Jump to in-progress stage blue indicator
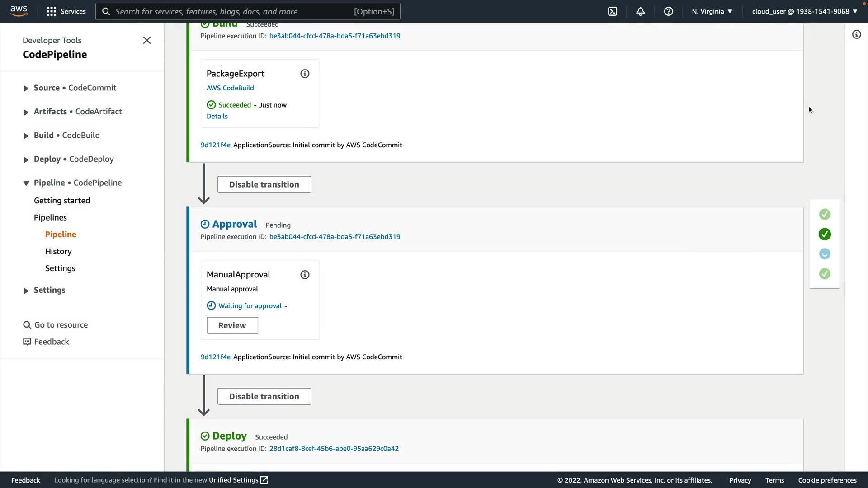Screen dimensions: 868x488 point(825,254)
